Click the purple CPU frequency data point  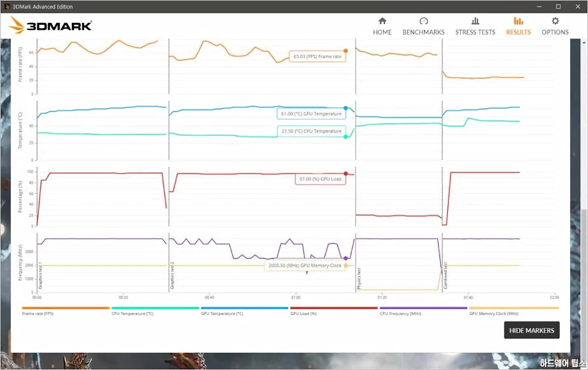(346, 258)
